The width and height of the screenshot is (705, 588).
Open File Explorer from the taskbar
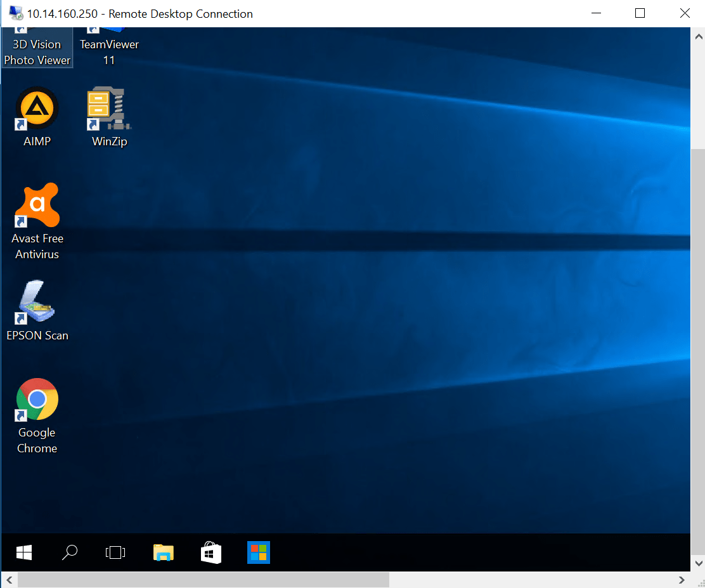164,552
